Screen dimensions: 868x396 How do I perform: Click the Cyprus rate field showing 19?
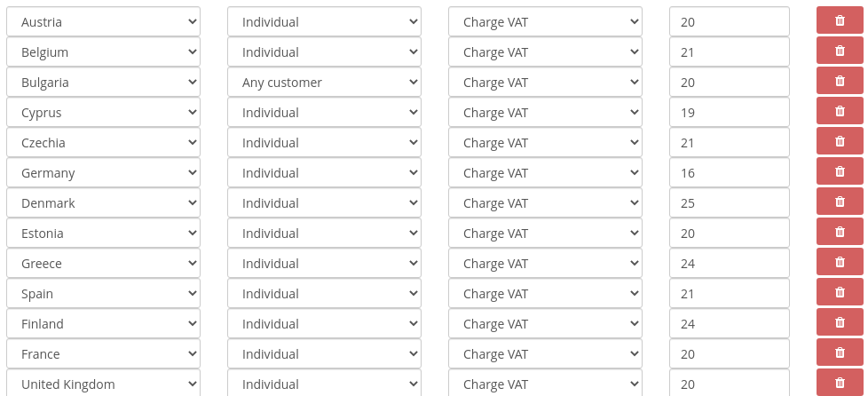pyautogui.click(x=729, y=113)
